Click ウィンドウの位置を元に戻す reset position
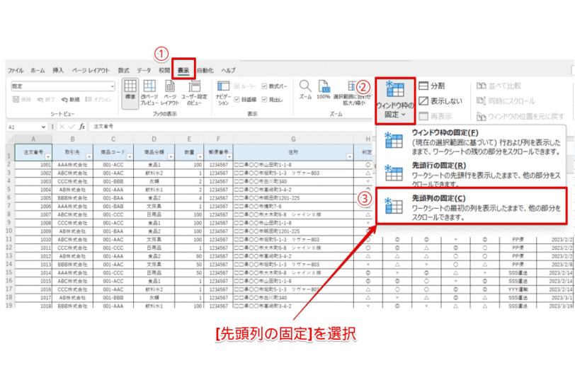The image size is (575, 392). 520,116
